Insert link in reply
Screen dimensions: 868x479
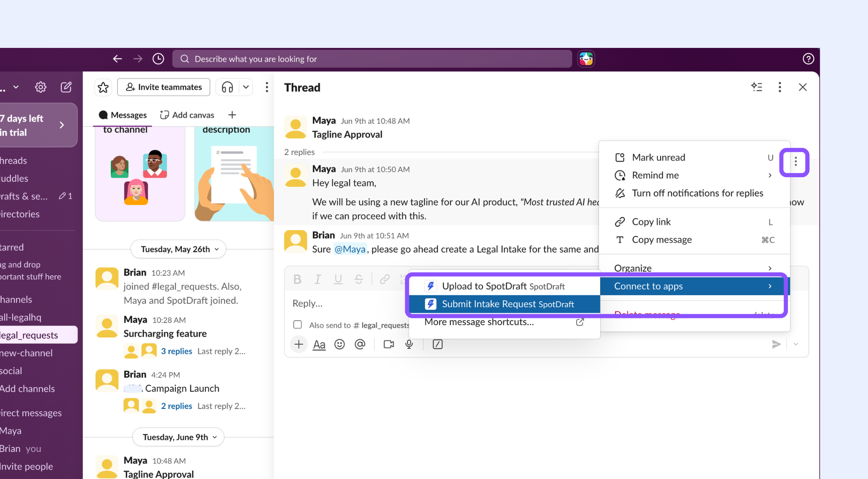(x=384, y=279)
